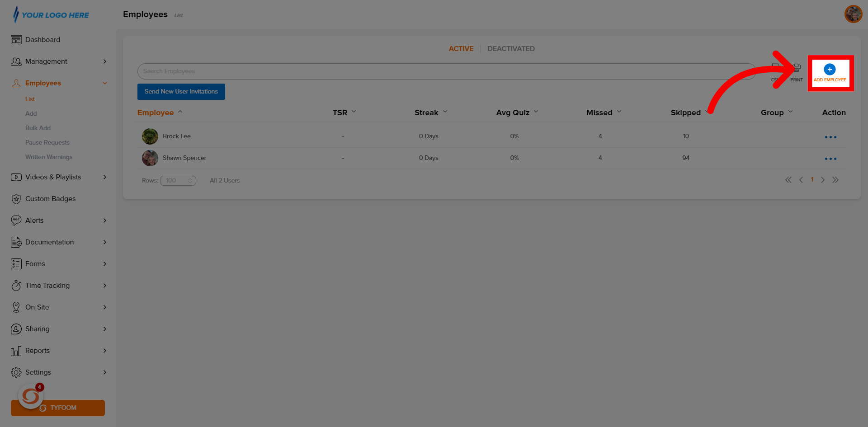This screenshot has width=868, height=427.
Task: Click the Send New User Invitations button
Action: (x=181, y=91)
